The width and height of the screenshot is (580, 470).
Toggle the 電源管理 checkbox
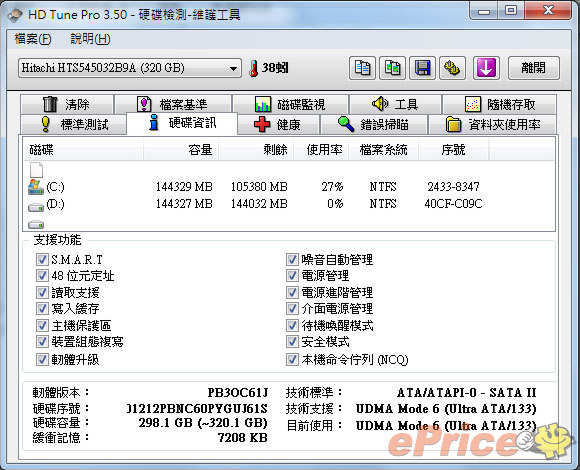pyautogui.click(x=292, y=275)
